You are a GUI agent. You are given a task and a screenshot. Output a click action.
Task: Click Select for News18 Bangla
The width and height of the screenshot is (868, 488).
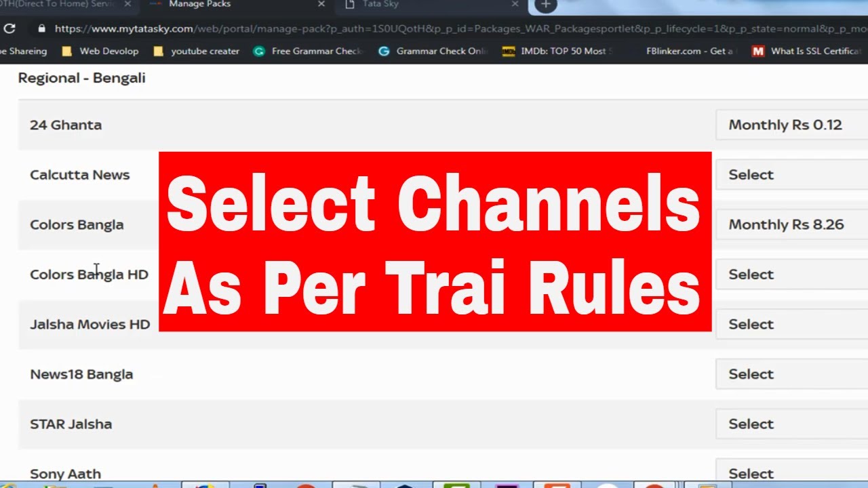click(791, 374)
